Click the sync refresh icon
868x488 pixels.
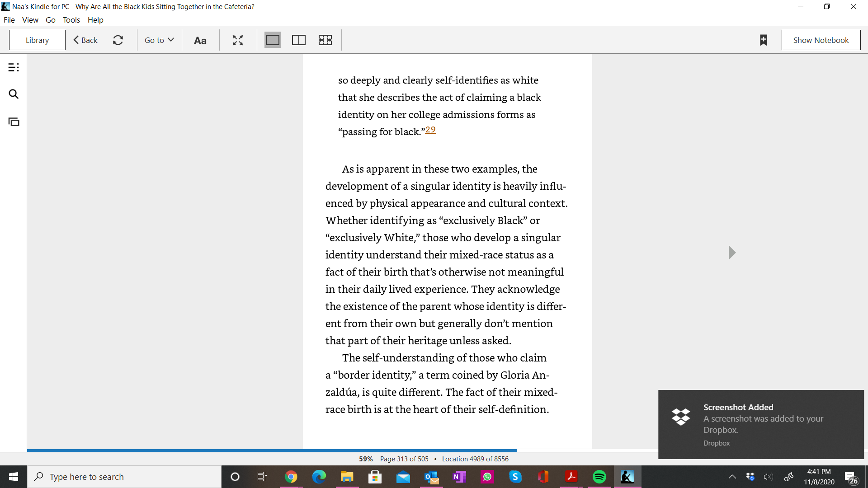click(118, 40)
